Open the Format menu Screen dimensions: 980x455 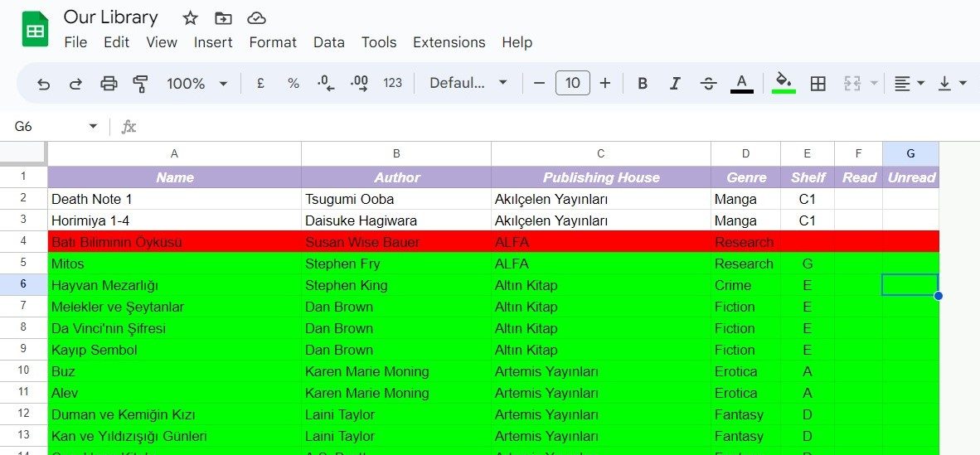(x=273, y=42)
